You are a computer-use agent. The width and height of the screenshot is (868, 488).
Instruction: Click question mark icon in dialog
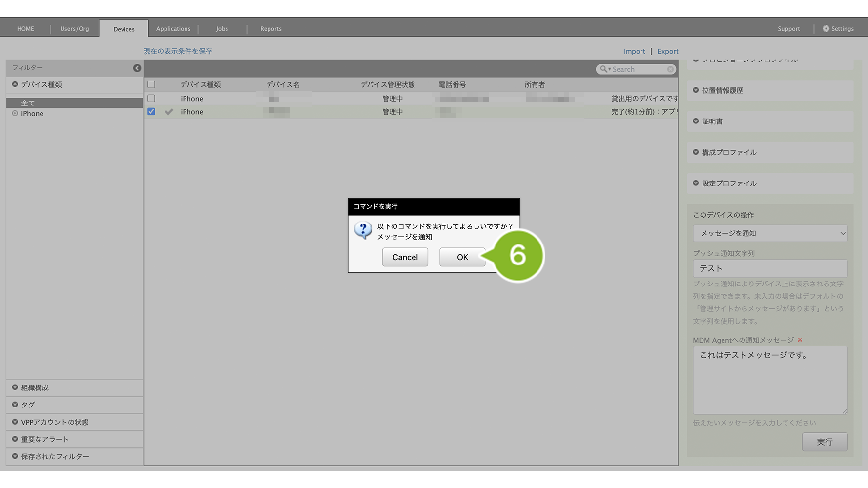363,230
